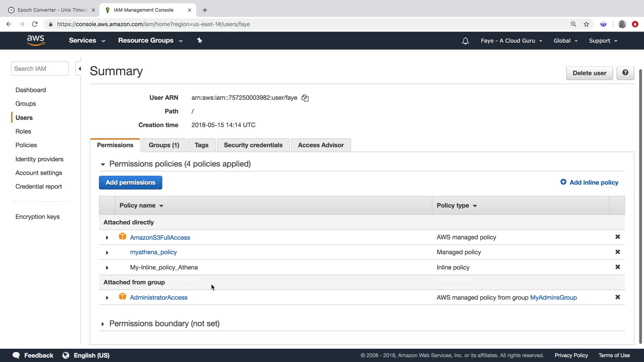Open the Groups (1) tab
Image resolution: width=644 pixels, height=362 pixels.
click(x=164, y=145)
